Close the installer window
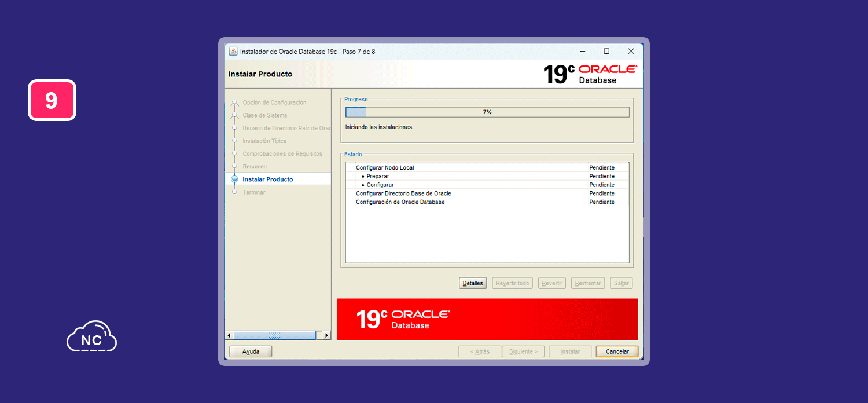Screen dimensions: 868x403 click(631, 51)
